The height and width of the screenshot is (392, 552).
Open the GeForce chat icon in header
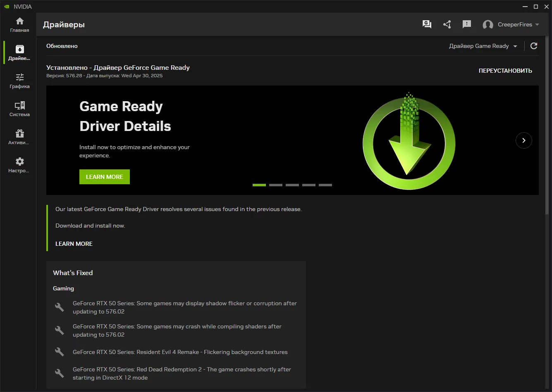click(x=427, y=24)
